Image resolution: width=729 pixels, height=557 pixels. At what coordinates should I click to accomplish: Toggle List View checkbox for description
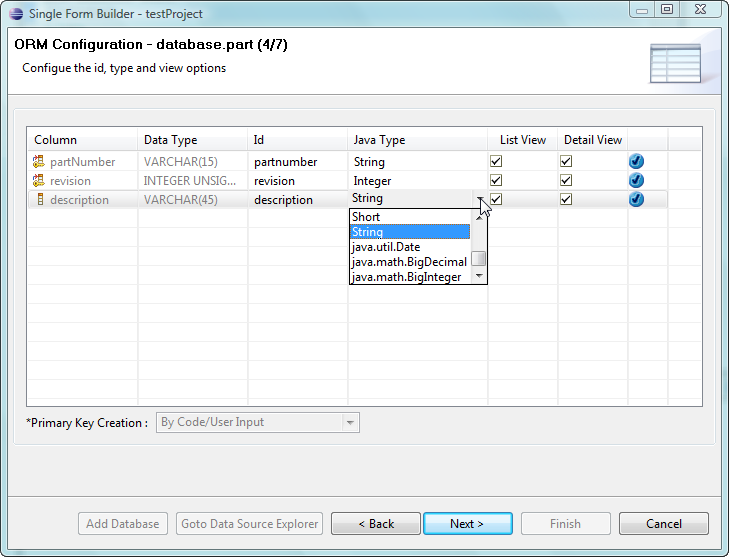[x=496, y=200]
